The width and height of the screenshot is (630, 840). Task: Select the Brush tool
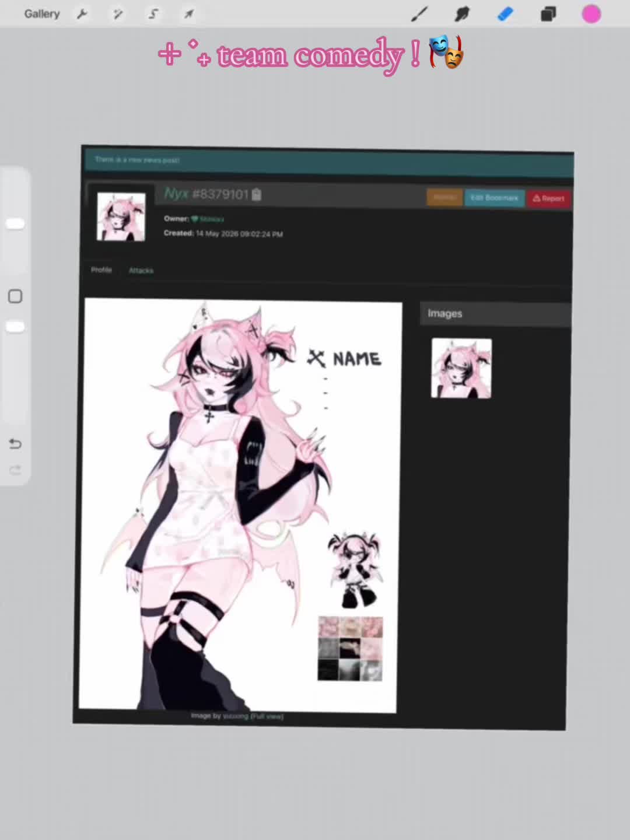tap(419, 14)
